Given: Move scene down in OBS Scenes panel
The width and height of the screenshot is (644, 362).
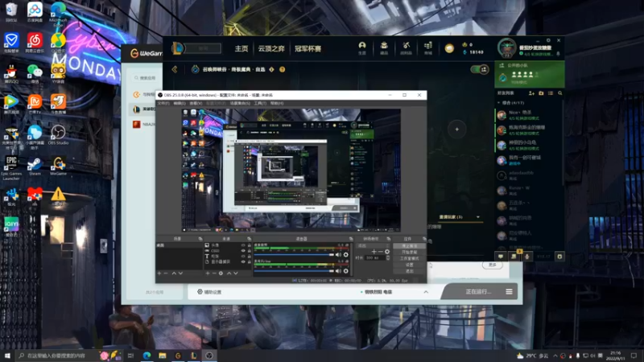Looking at the screenshot, I should 180,274.
